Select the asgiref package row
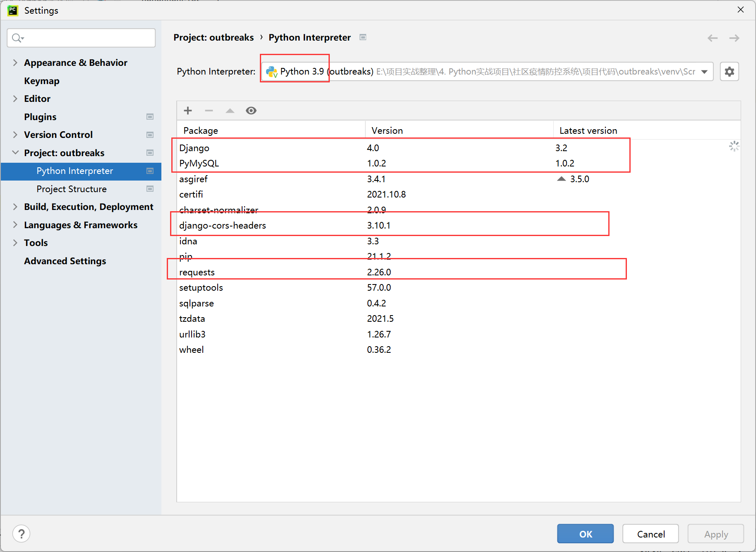 pos(458,179)
